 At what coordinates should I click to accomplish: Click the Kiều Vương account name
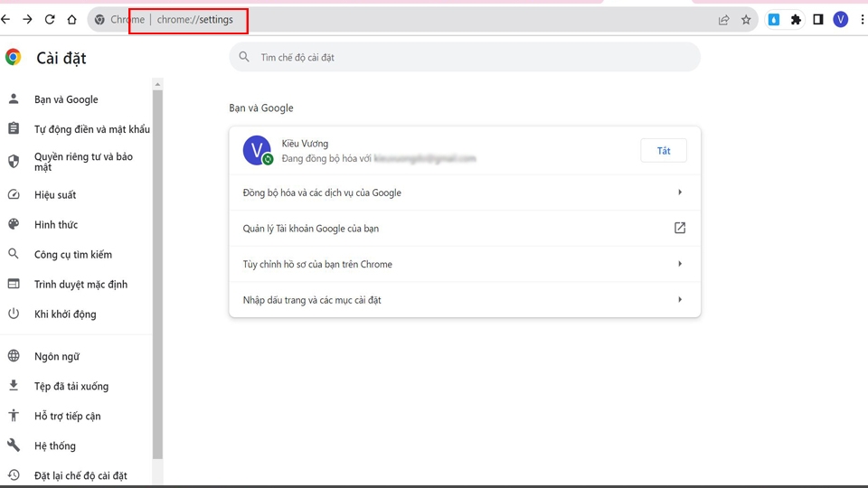click(x=305, y=144)
